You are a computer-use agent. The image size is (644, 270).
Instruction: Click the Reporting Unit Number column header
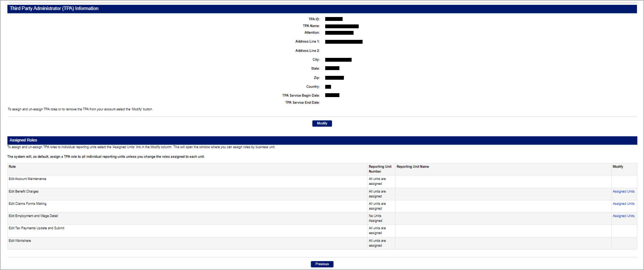380,169
